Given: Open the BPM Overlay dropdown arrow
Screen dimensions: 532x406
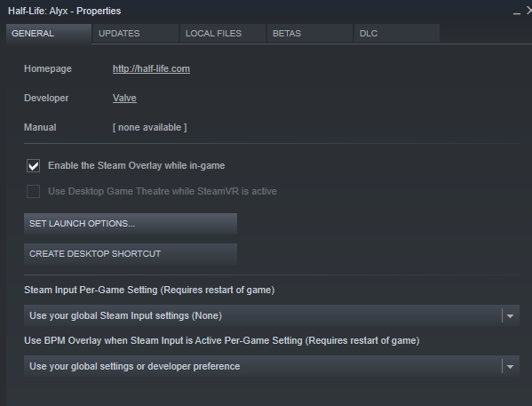Looking at the screenshot, I should click(x=510, y=367).
